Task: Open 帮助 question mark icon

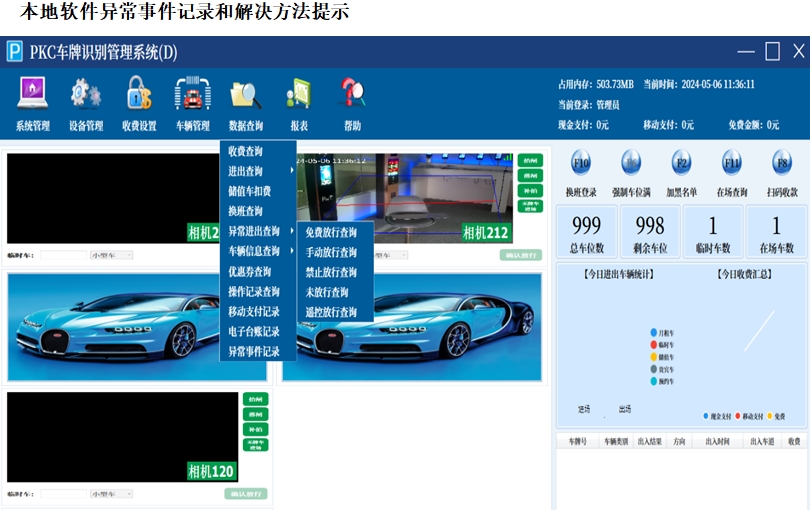Action: (x=353, y=92)
